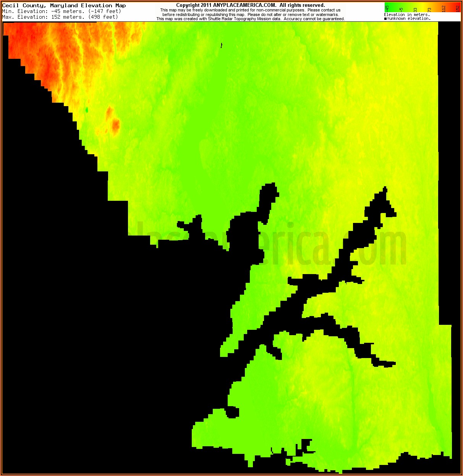Image resolution: width=463 pixels, height=476 pixels.
Task: Click the 'Cecil County, Maryland Elevation Map' title
Action: (x=64, y=5)
